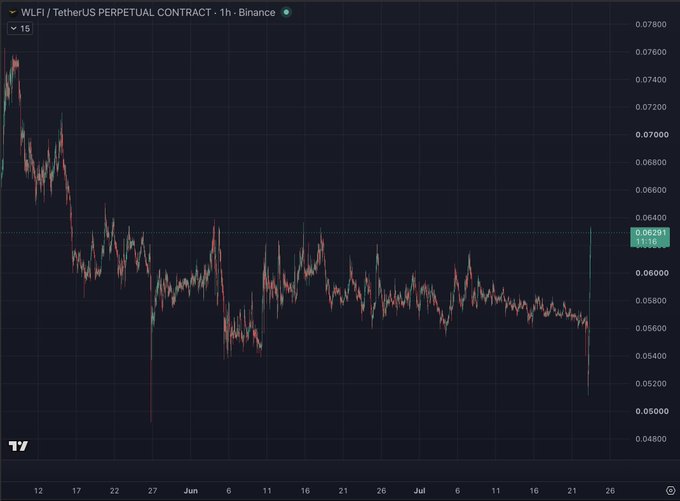Click the 0.04800 price axis label
The height and width of the screenshot is (501, 680).
(651, 439)
